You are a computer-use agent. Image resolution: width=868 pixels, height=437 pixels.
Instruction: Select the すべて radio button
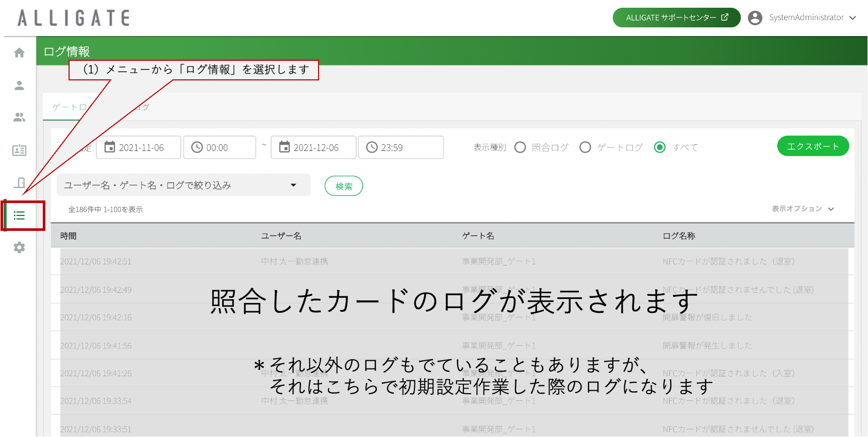[x=660, y=147]
